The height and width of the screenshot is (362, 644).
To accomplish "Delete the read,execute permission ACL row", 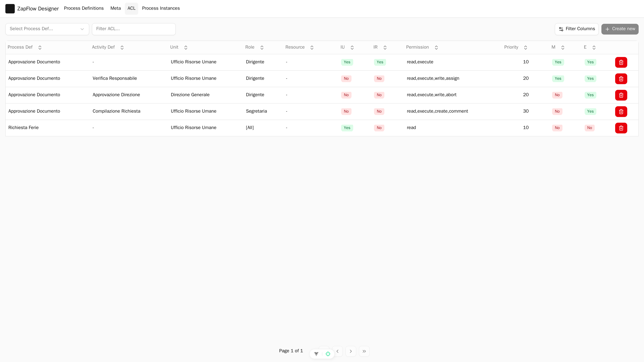I will (621, 63).
